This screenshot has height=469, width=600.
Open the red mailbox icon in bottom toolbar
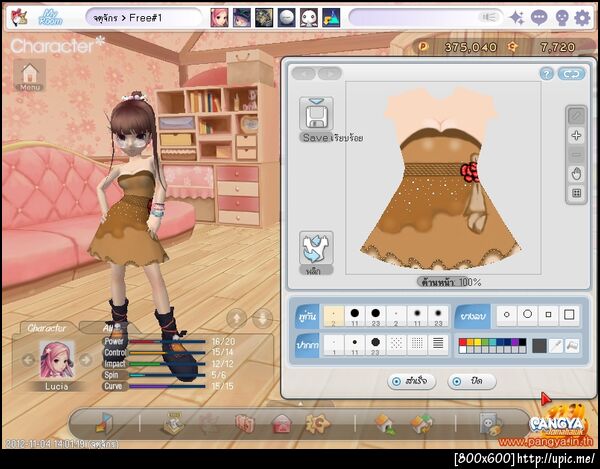(282, 424)
